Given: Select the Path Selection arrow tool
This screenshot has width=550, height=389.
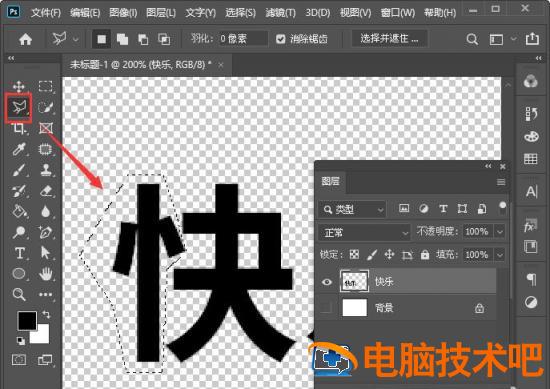Looking at the screenshot, I should tap(46, 253).
